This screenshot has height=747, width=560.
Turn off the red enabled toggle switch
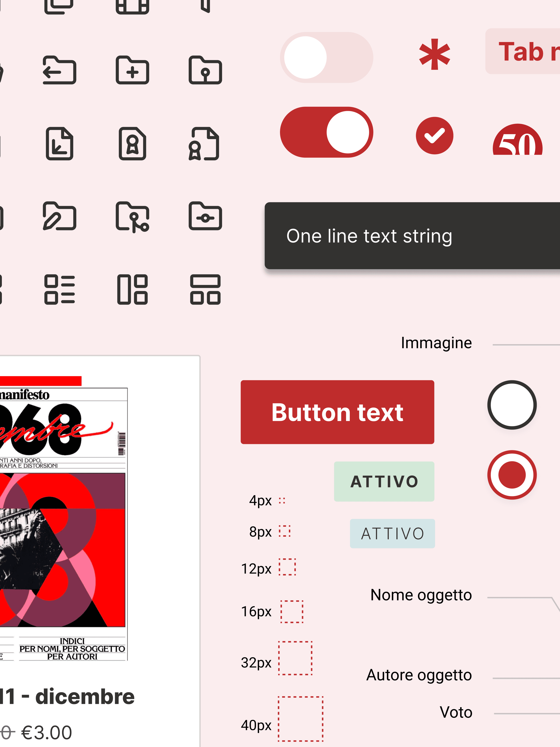(326, 132)
